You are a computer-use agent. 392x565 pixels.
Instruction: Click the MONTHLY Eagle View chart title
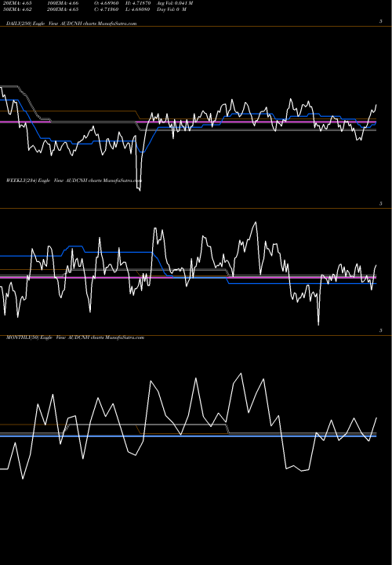(x=75, y=337)
